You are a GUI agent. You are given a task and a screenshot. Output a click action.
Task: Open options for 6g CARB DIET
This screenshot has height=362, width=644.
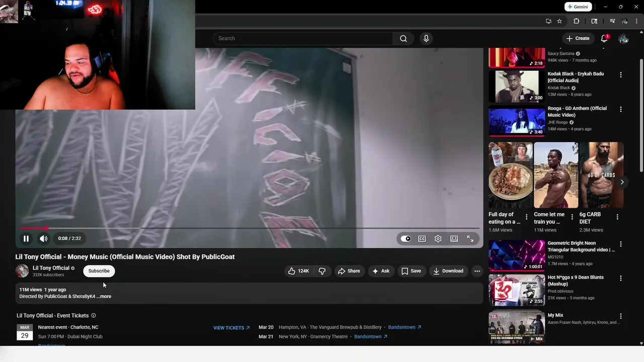pyautogui.click(x=617, y=217)
